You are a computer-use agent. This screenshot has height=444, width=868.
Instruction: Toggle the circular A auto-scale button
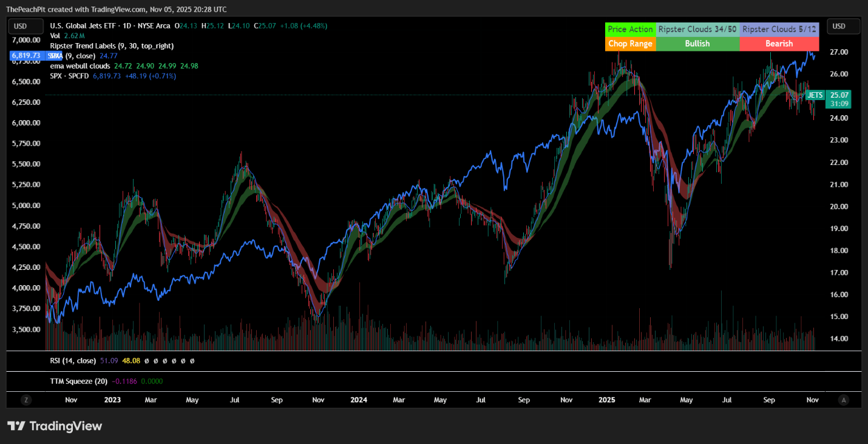pos(843,400)
